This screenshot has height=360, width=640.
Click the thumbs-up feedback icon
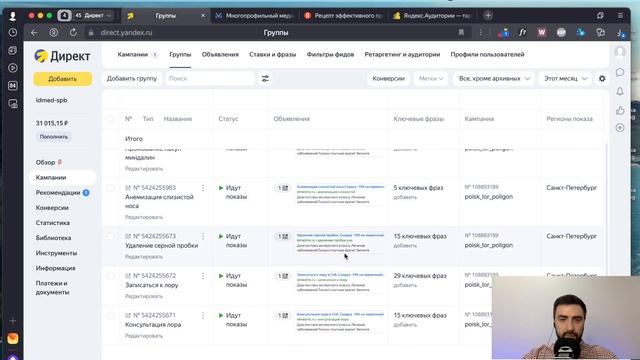click(620, 110)
